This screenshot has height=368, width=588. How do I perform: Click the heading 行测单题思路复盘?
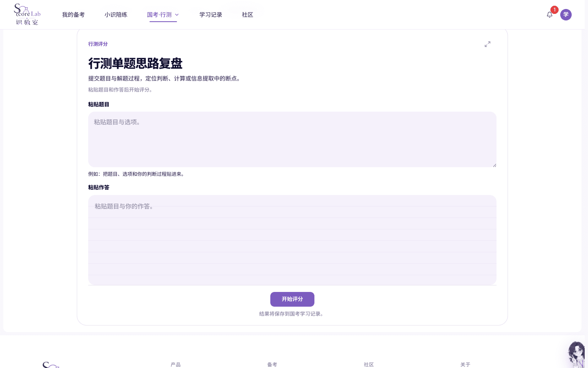pos(136,63)
